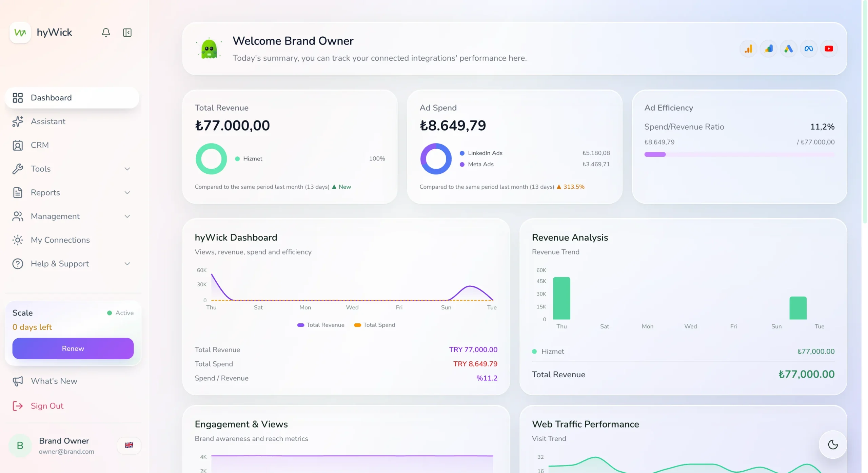Click the Thu bar in Revenue Analysis
The width and height of the screenshot is (868, 473).
[x=561, y=298]
